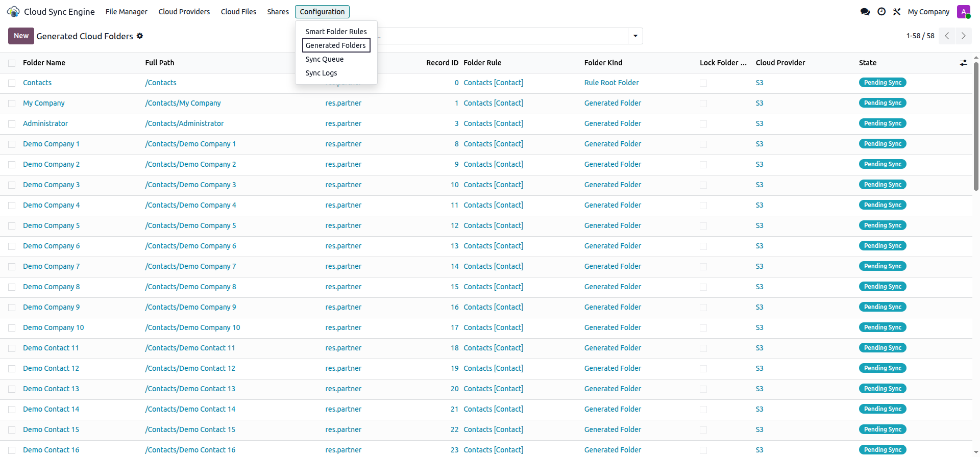Choose Sync Queue from the menu
This screenshot has width=980, height=457.
325,59
